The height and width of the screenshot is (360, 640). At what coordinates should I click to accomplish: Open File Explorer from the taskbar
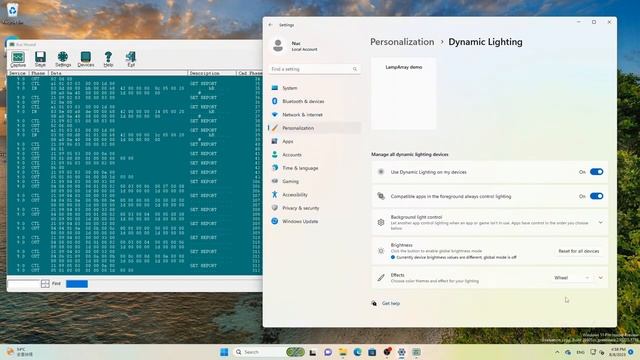pos(342,352)
